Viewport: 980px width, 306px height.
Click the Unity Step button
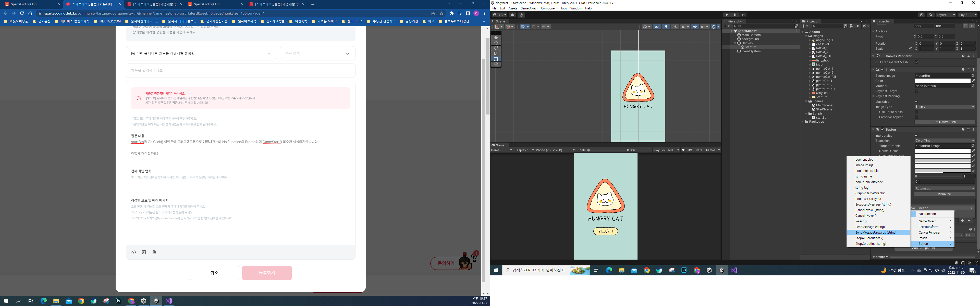click(x=743, y=15)
